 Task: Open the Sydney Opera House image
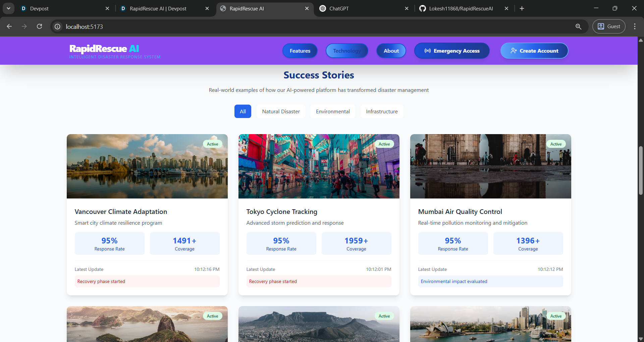[x=491, y=324]
